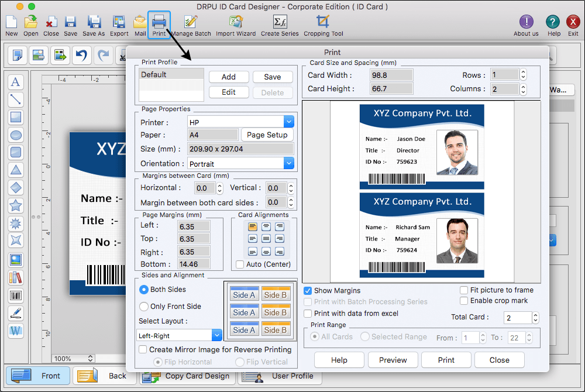The image size is (585, 392).
Task: Open the zoom level 100% selector
Action: (74, 359)
